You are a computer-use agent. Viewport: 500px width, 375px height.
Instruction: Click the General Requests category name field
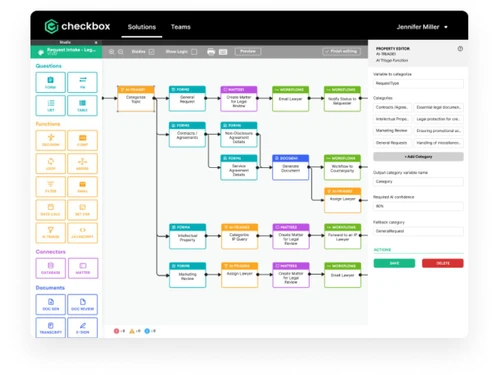tap(392, 143)
